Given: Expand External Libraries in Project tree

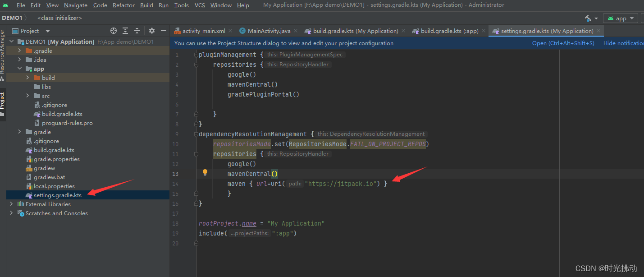Looking at the screenshot, I should (x=12, y=204).
